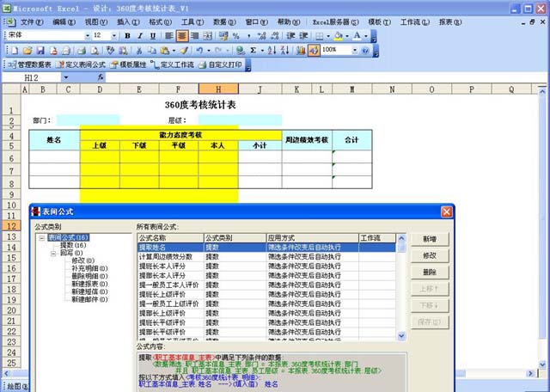Open the 格式(O) menu
Image resolution: width=550 pixels, height=392 pixels.
pos(161,21)
